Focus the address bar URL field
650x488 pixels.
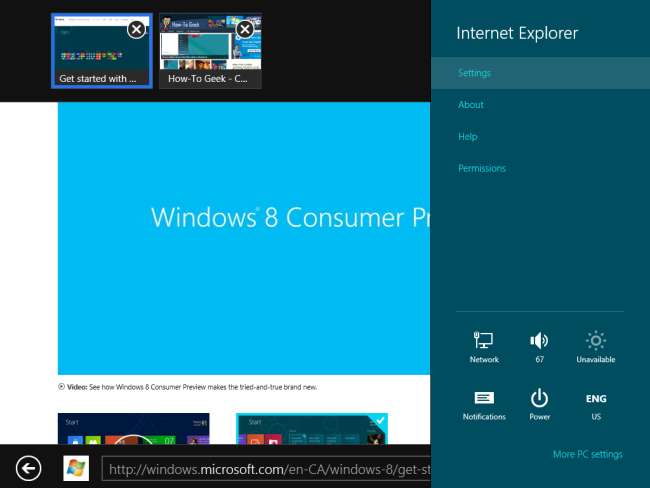(266, 469)
